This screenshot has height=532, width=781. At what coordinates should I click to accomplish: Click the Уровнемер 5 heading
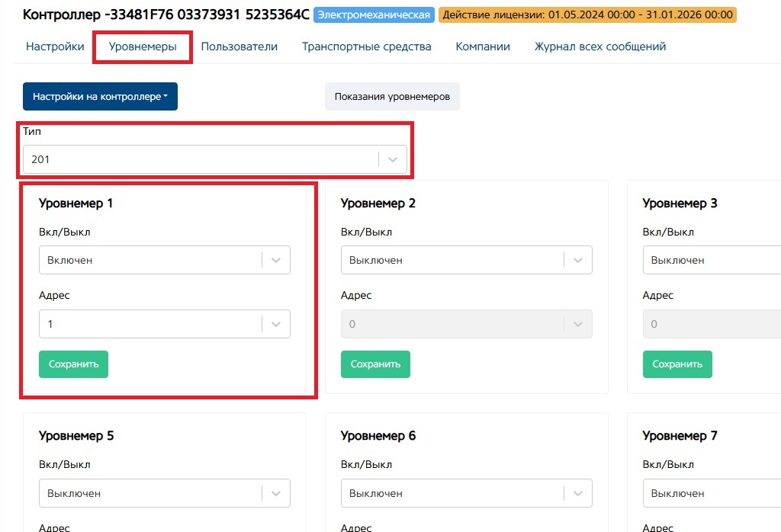pyautogui.click(x=76, y=436)
